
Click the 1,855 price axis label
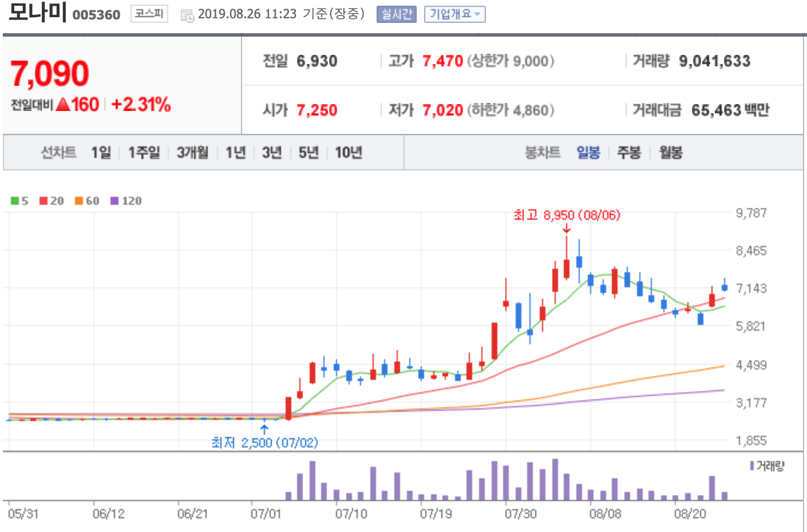[x=751, y=440]
